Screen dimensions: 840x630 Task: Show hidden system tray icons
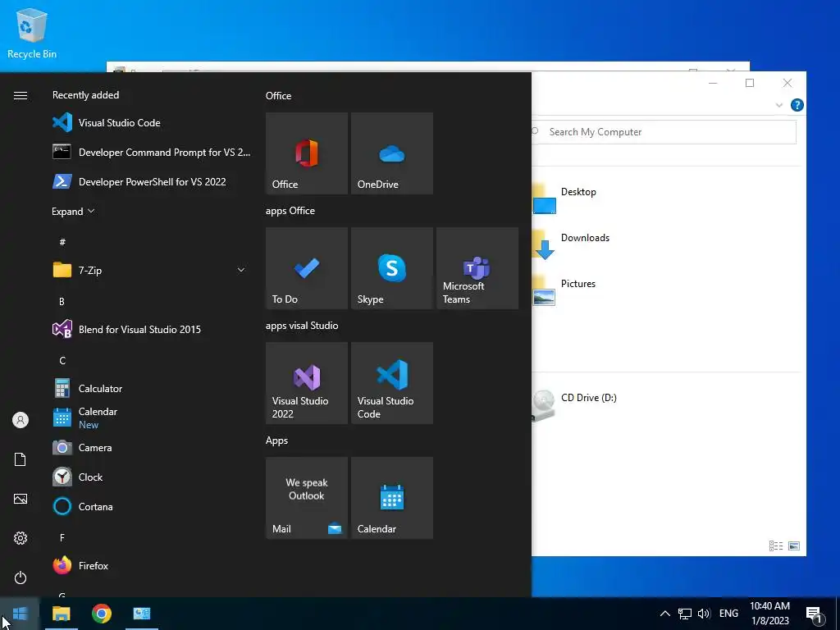click(x=664, y=614)
